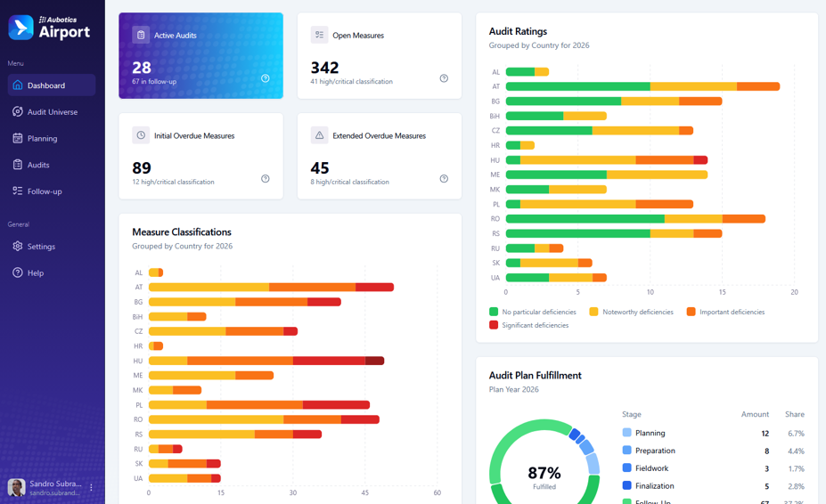Click the Finalization row share 2.8%
This screenshot has width=826, height=504.
(796, 486)
